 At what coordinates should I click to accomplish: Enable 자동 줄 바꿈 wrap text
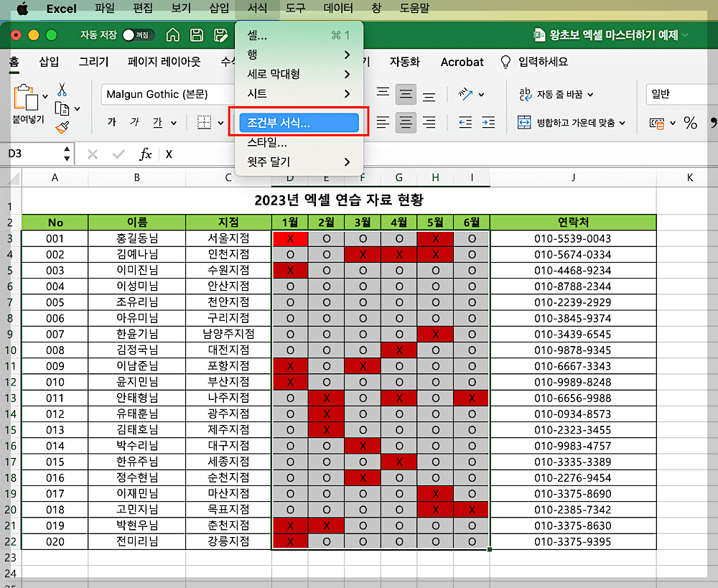(x=558, y=94)
